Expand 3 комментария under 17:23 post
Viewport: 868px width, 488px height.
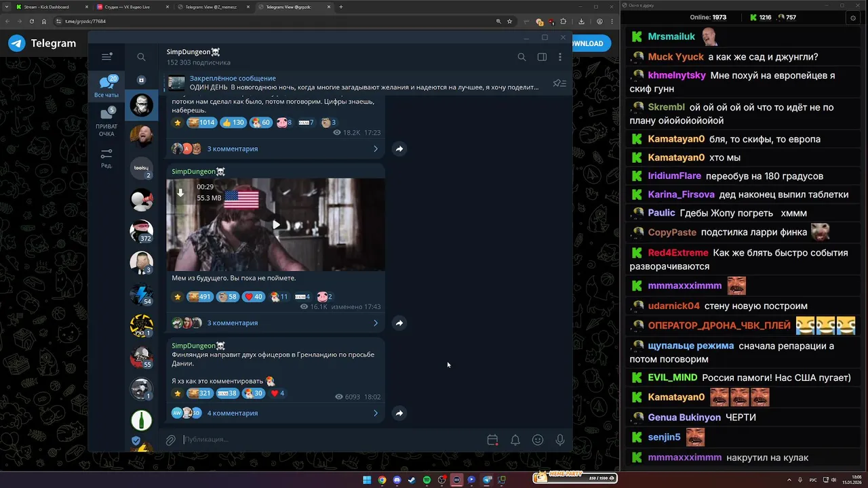point(275,148)
